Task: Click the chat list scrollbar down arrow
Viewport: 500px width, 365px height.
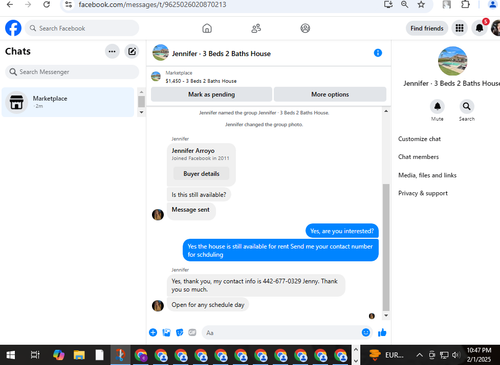Action: click(141, 112)
